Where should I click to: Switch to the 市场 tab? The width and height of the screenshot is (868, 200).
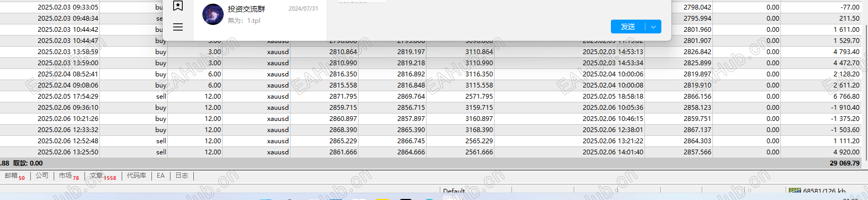pos(69,176)
